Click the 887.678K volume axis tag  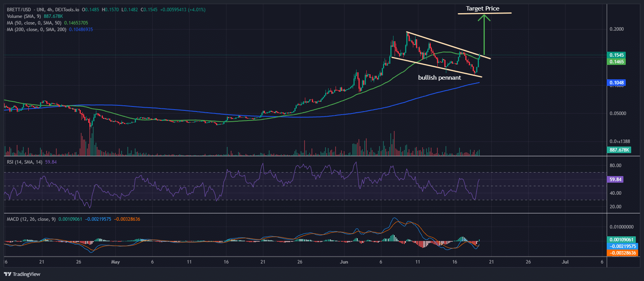coord(619,150)
